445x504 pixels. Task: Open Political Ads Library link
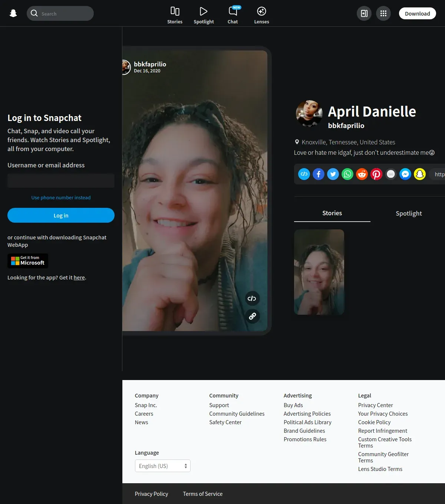click(307, 422)
